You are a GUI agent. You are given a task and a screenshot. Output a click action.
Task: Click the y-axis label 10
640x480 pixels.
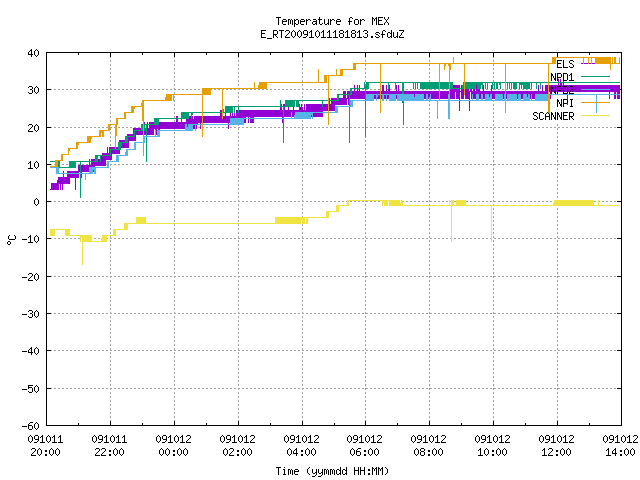33,165
